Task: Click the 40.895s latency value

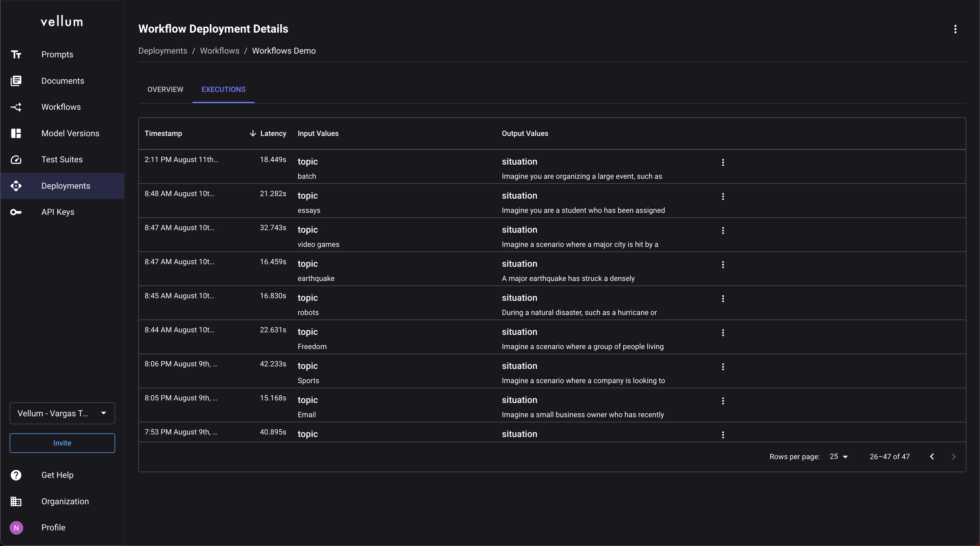Action: click(x=273, y=432)
